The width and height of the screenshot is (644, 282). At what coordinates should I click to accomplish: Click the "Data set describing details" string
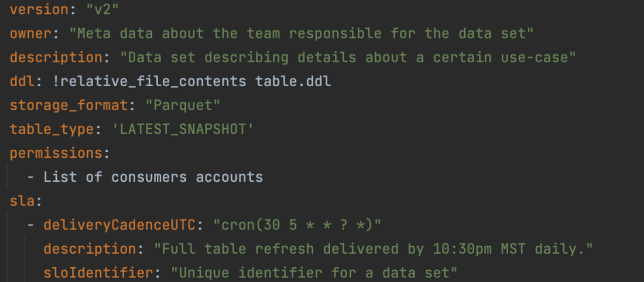[348, 57]
